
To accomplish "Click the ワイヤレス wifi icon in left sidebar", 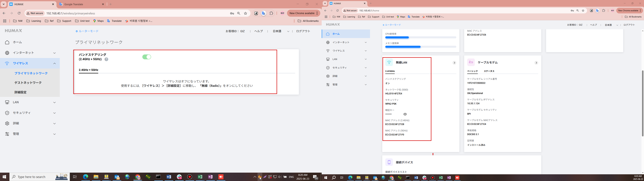I will click(7, 63).
